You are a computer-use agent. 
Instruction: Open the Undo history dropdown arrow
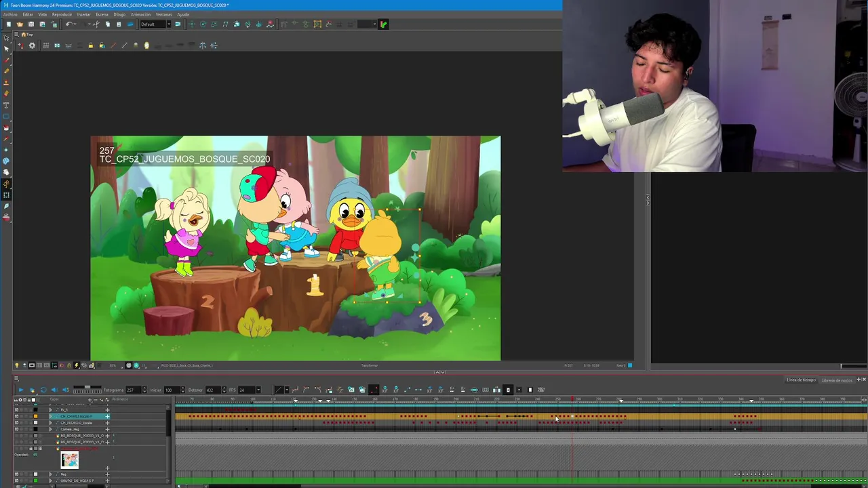coord(75,24)
